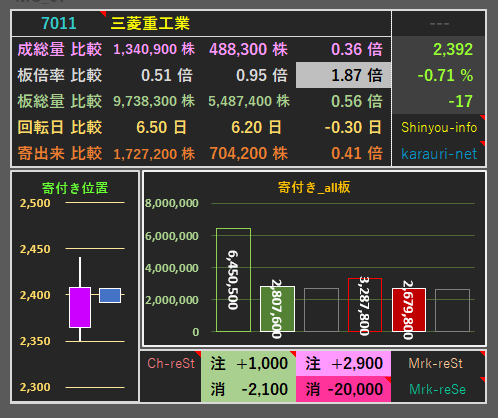Select the 板総量 比較 row label

[x=60, y=101]
